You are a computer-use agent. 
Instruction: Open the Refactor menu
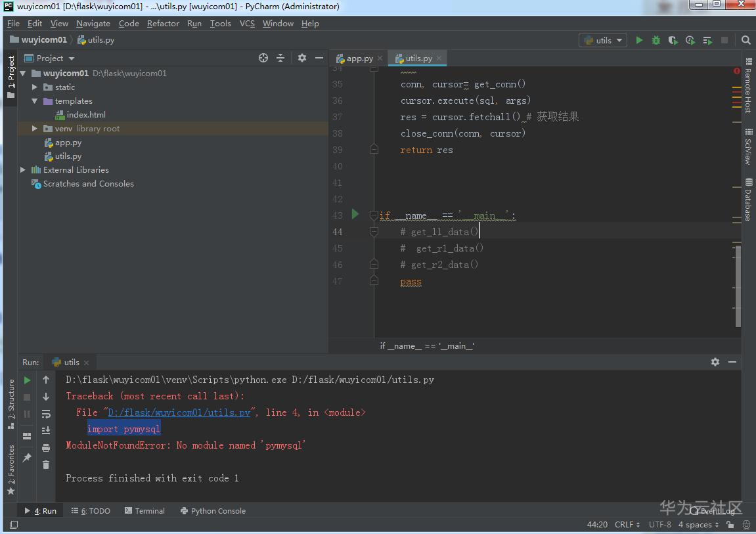point(163,23)
